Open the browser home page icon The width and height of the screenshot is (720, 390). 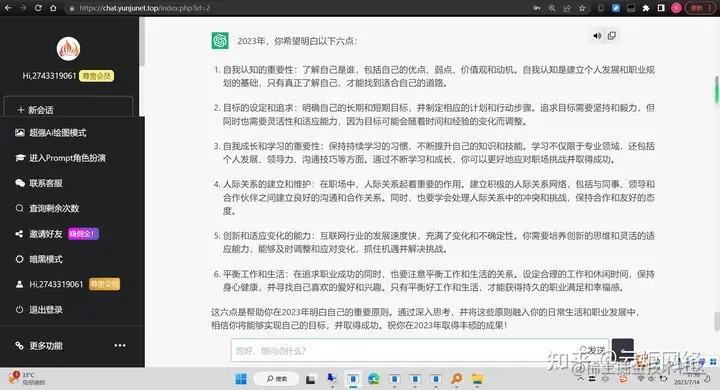point(53,8)
